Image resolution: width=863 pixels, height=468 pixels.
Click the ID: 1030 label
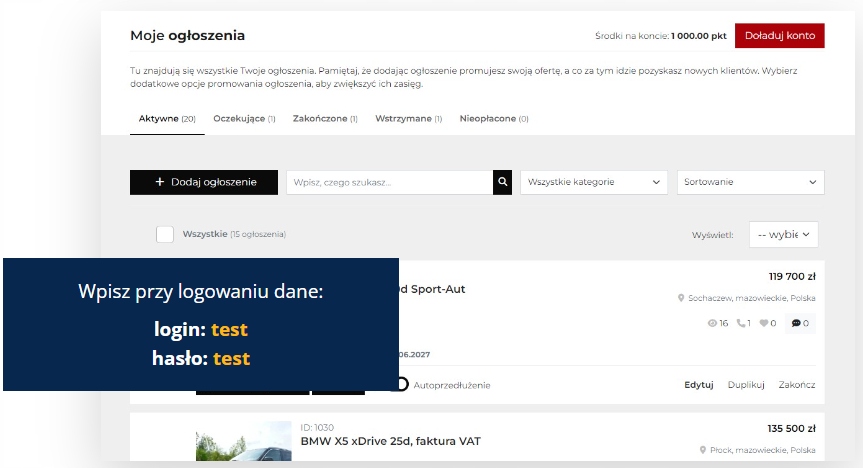(317, 427)
